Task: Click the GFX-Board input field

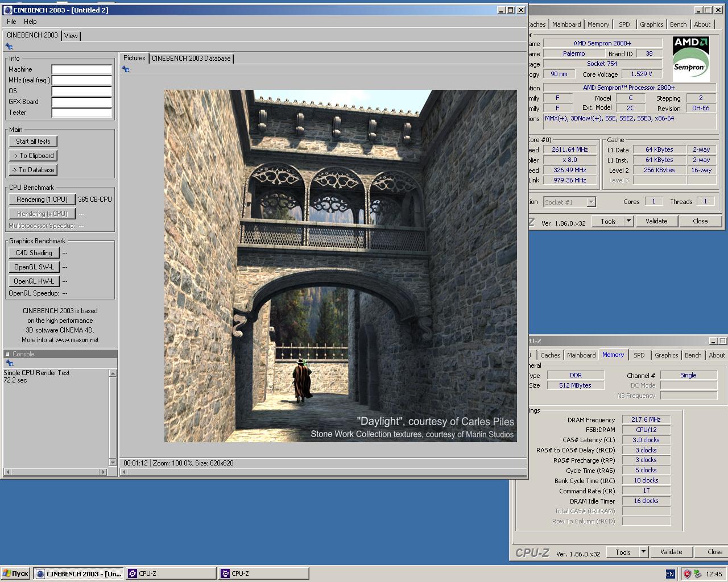Action: click(82, 102)
